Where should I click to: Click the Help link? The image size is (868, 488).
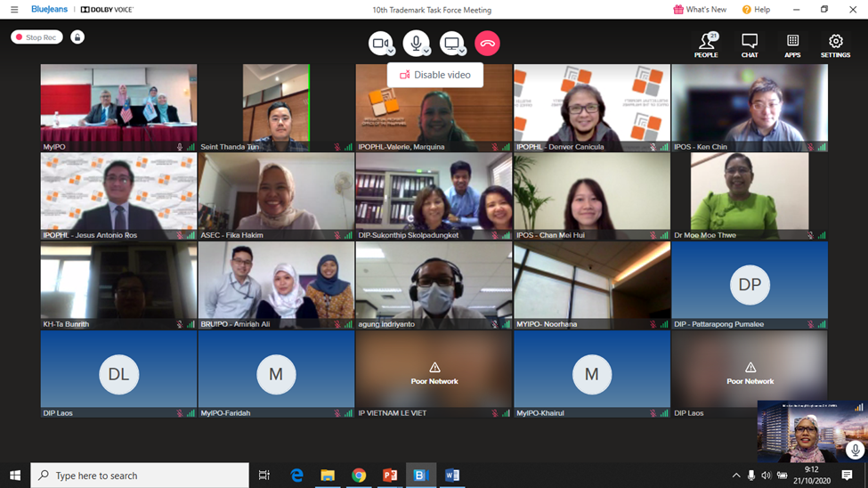tap(756, 10)
